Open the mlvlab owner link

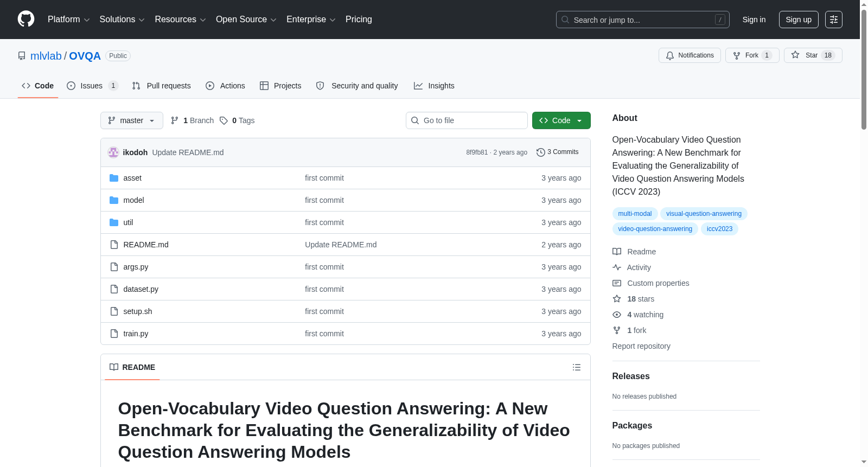point(46,56)
